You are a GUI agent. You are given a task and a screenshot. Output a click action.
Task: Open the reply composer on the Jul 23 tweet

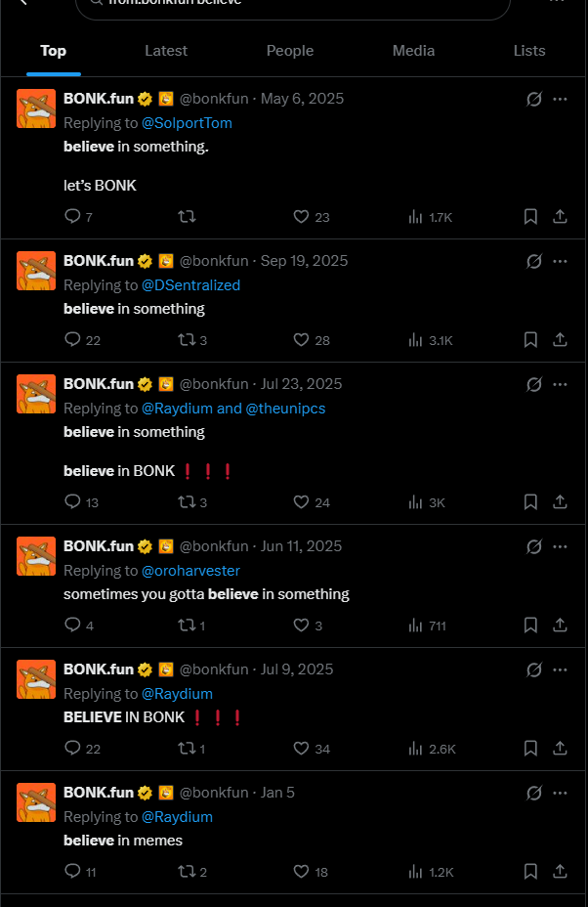[x=72, y=501]
